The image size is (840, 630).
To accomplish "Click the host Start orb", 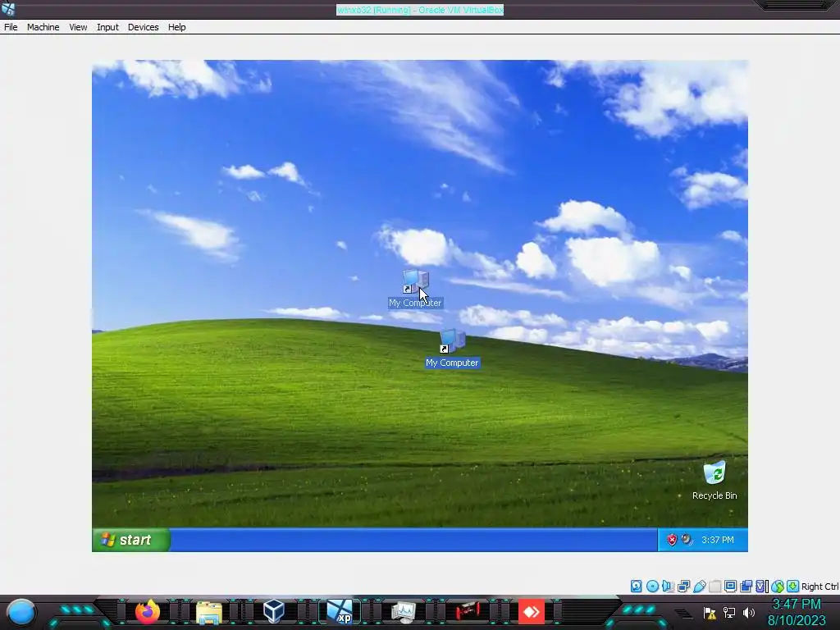I will (21, 612).
